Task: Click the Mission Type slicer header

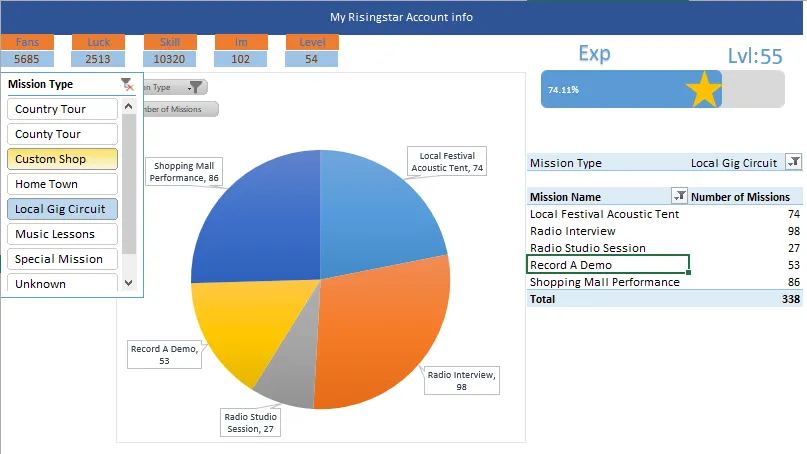Action: [x=41, y=84]
